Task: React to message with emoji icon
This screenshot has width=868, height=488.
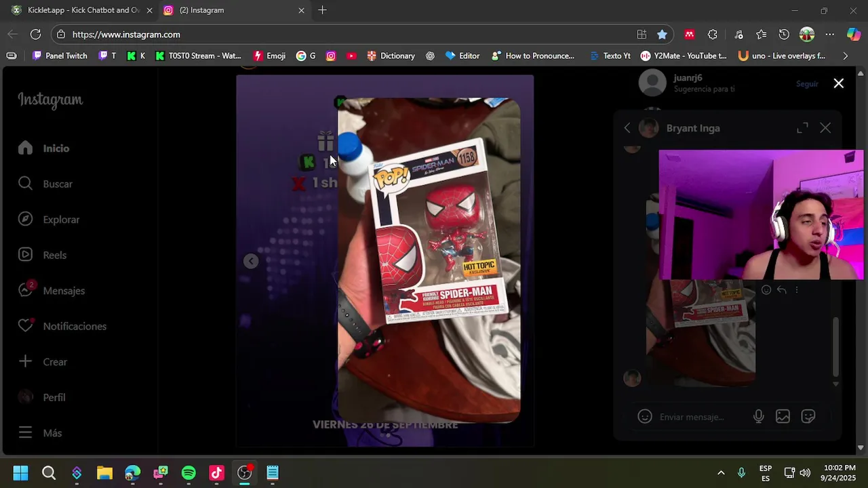Action: click(766, 290)
